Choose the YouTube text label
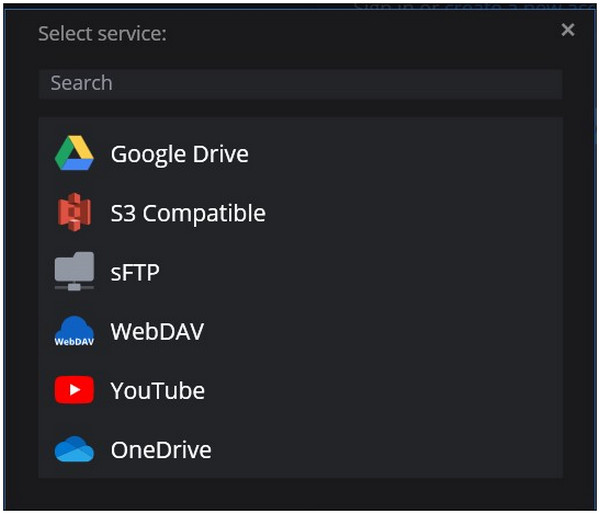Viewport: 600px width, 514px height. pos(157,390)
